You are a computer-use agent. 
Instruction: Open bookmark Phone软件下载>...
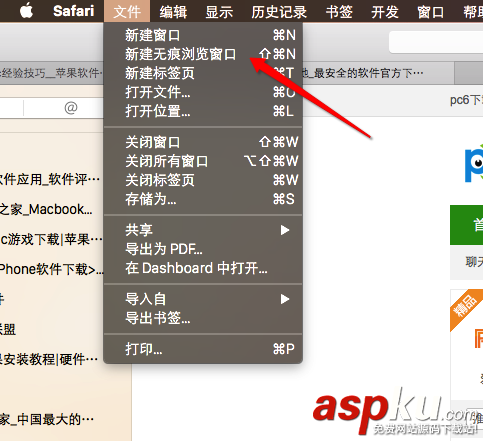[52, 269]
